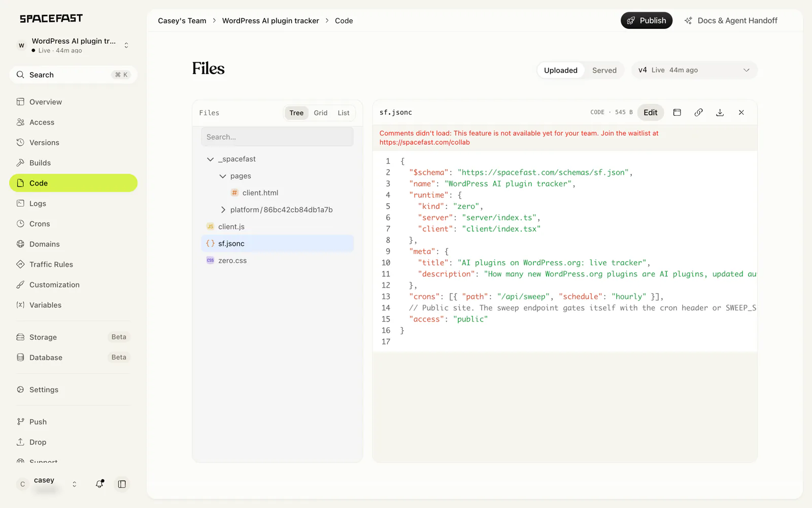Go to the Versions page
Screen dimensions: 812x508
[73, 142]
